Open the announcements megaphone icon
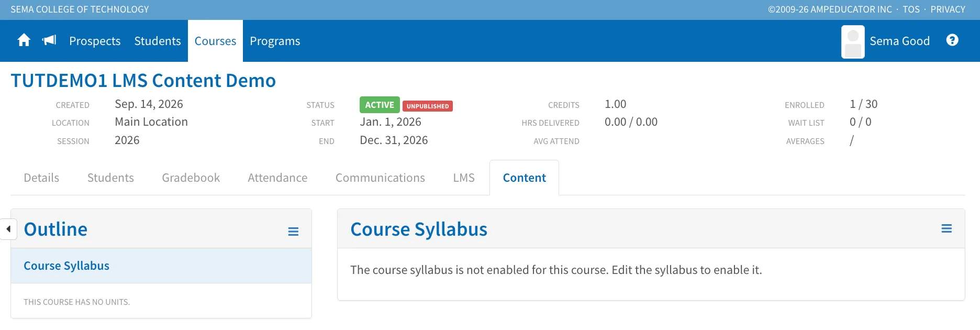The width and height of the screenshot is (980, 330). [x=49, y=40]
